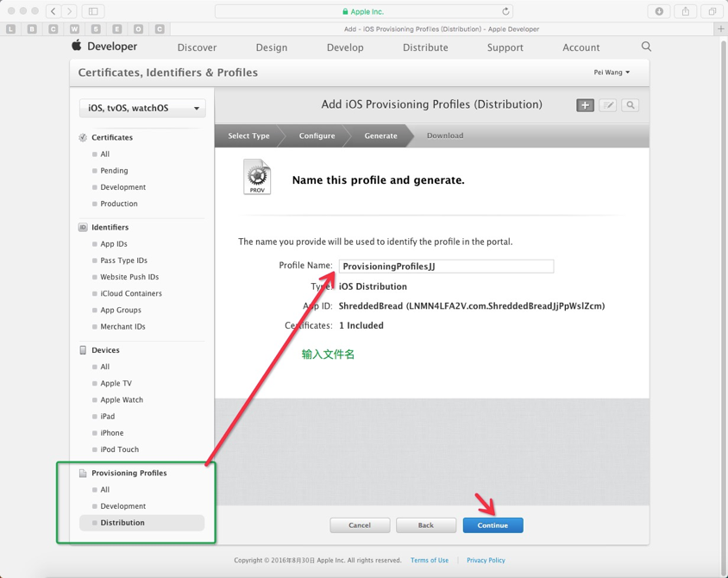Viewport: 728px width, 578px height.
Task: Open a new tab with plus button
Action: click(720, 28)
